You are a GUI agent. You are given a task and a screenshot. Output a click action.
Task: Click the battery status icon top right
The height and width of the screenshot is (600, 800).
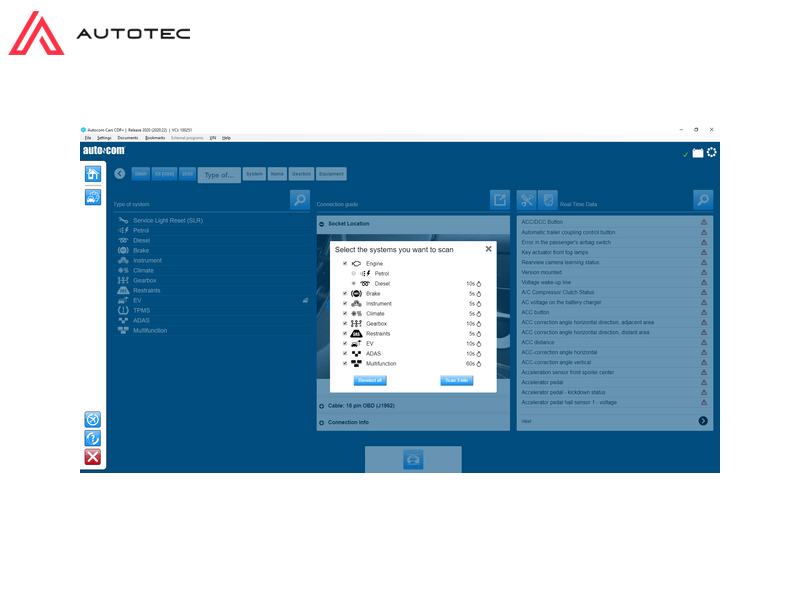coord(697,153)
